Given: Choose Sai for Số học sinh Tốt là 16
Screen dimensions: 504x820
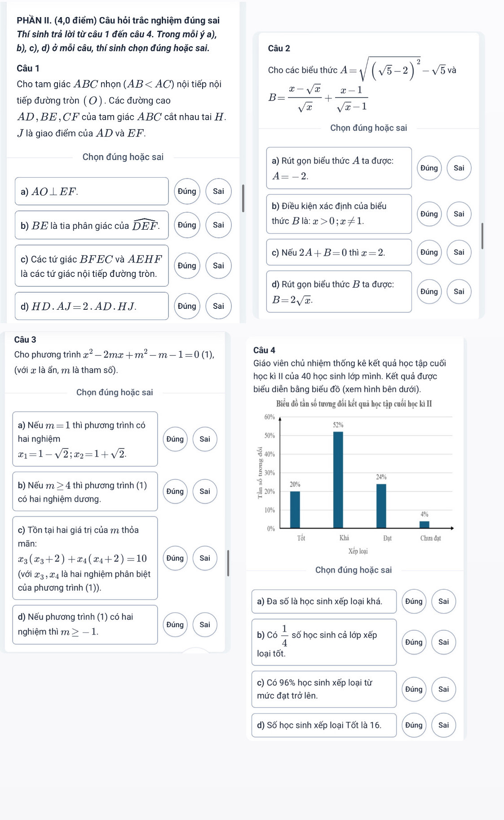Looking at the screenshot, I should click(x=443, y=725).
